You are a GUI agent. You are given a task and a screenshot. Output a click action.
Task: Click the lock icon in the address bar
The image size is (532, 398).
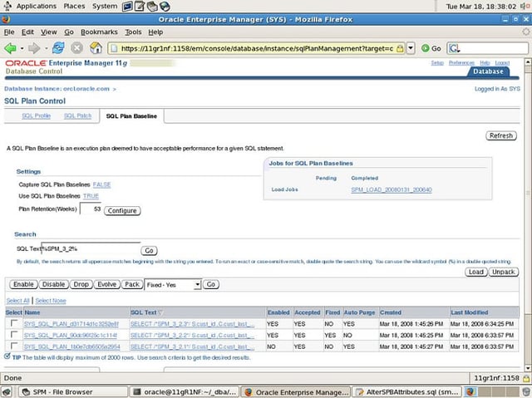pyautogui.click(x=400, y=48)
